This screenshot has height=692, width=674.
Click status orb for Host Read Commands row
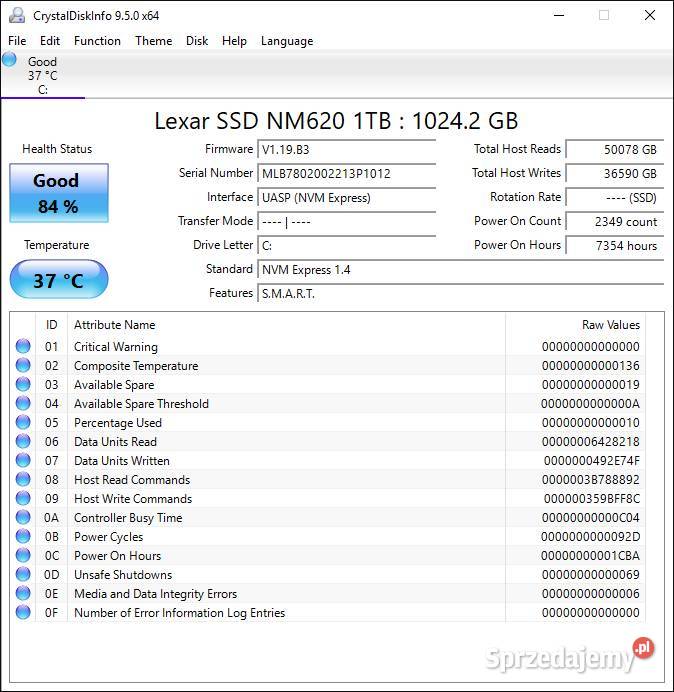click(23, 479)
